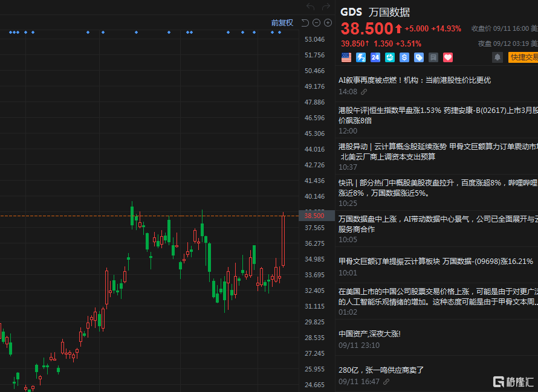Viewport: 538px width, 392px height.
Task: Click the +14.93% daily change figure
Action: pyautogui.click(x=446, y=29)
